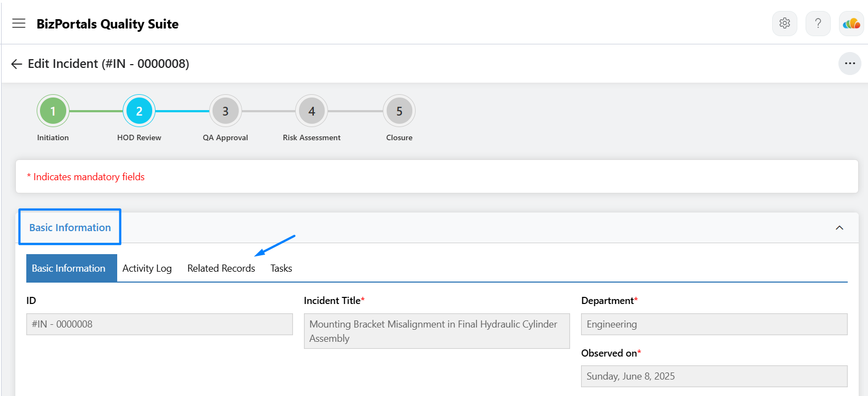
Task: Click the ID field label
Action: (x=31, y=301)
